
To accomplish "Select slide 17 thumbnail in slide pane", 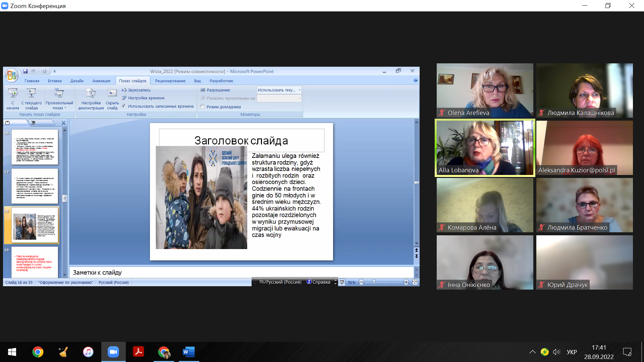I will coord(35,186).
